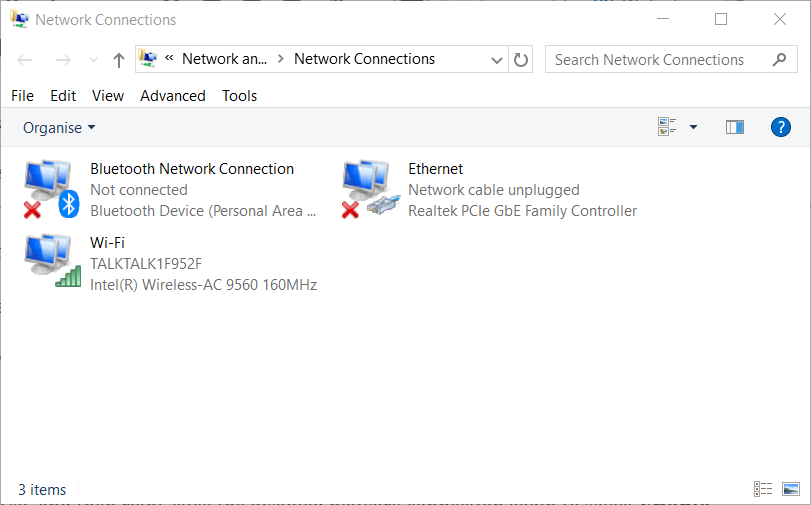The width and height of the screenshot is (811, 505).
Task: Click the Network and Internet breadcrumb segment
Action: (x=224, y=59)
